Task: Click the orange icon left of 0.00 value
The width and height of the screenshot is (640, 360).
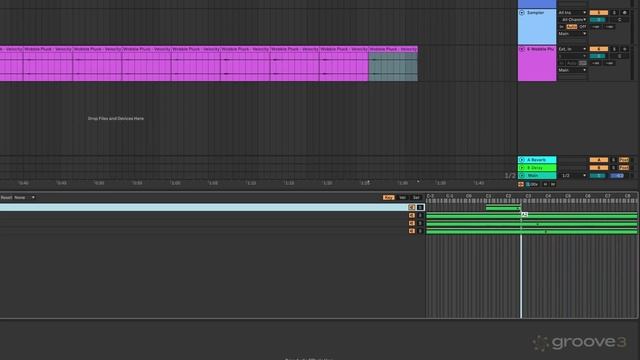Action: [521, 184]
